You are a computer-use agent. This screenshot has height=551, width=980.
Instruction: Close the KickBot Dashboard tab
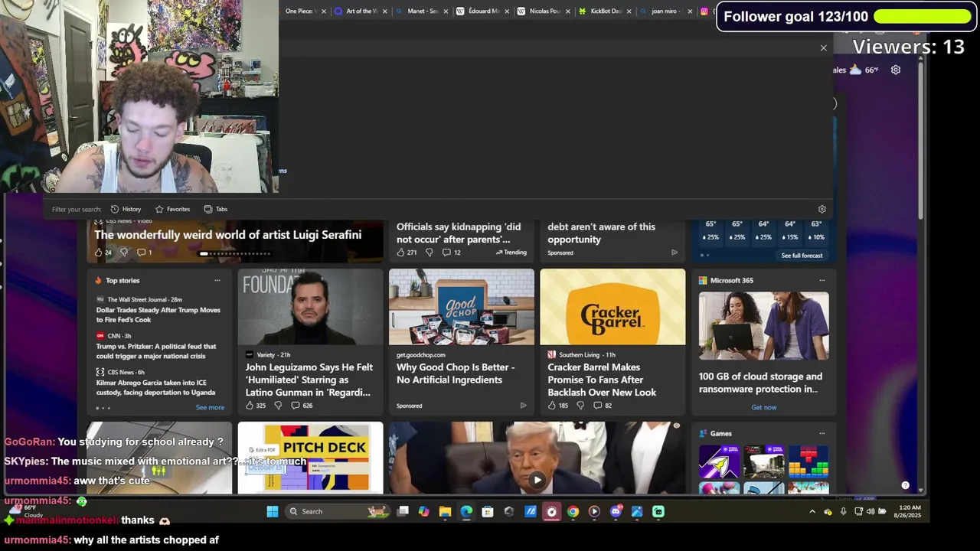[x=629, y=11]
